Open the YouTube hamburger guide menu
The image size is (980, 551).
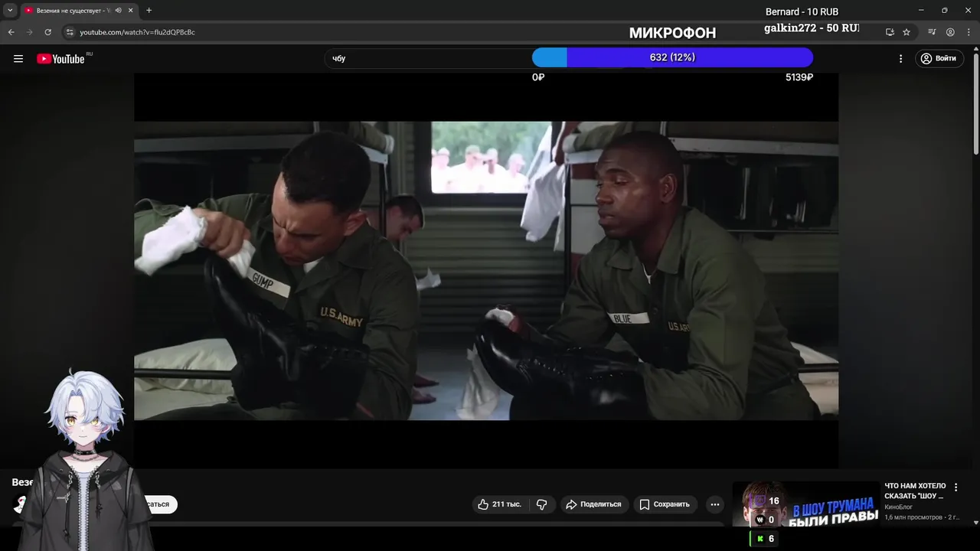pos(18,58)
